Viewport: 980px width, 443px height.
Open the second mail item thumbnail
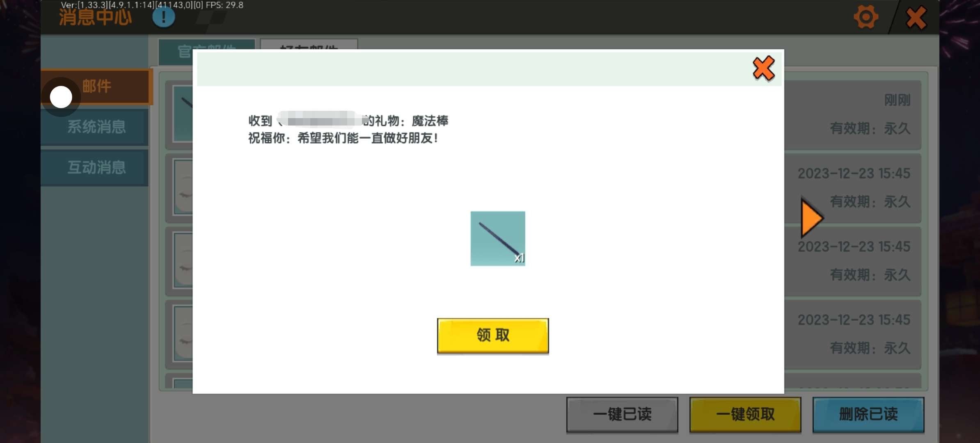pos(183,187)
